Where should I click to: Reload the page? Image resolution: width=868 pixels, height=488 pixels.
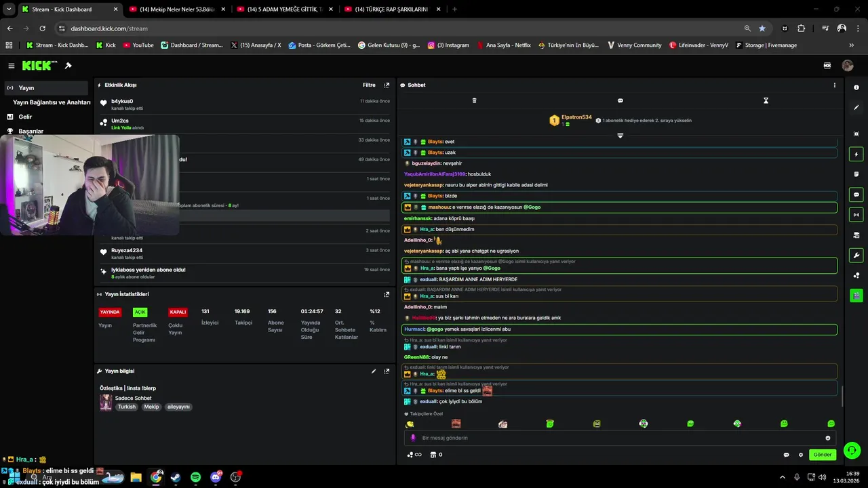point(43,28)
